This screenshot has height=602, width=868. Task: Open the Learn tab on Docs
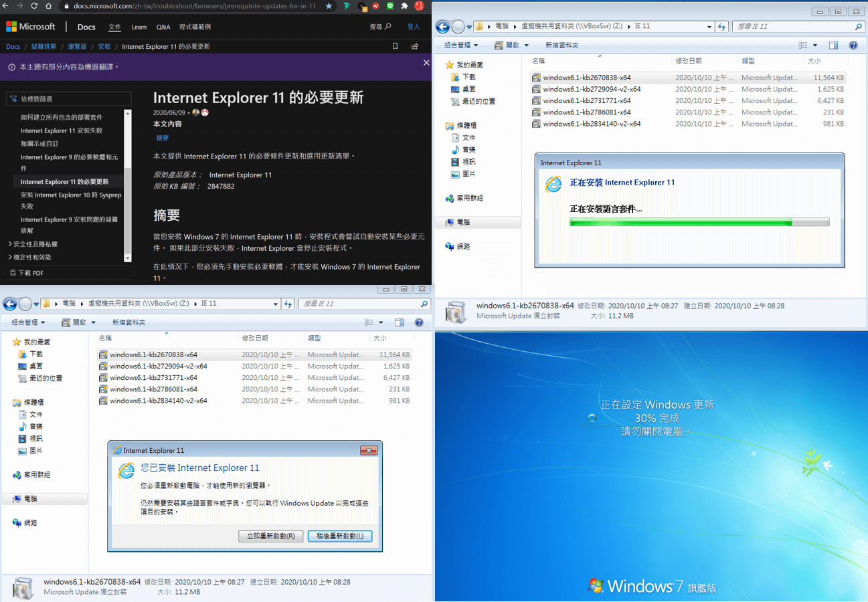(x=139, y=27)
